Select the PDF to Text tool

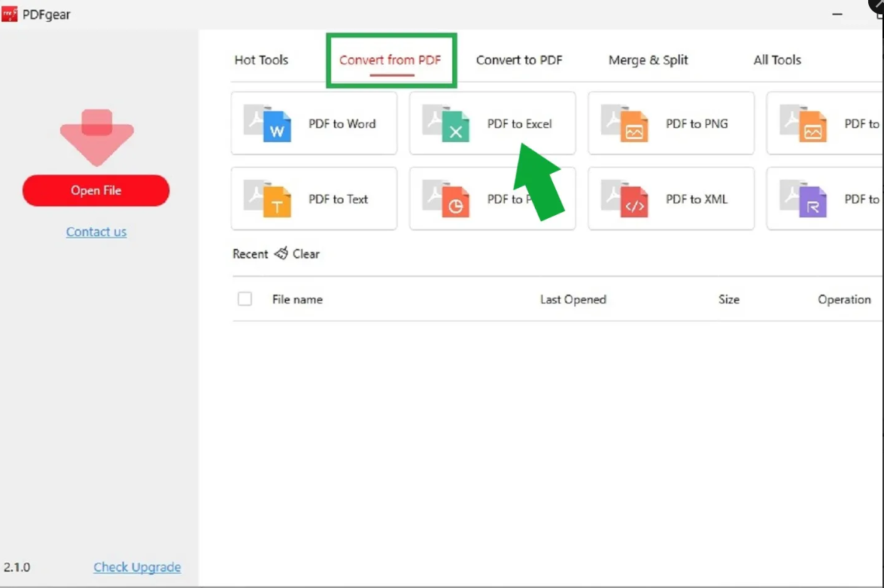coord(314,199)
